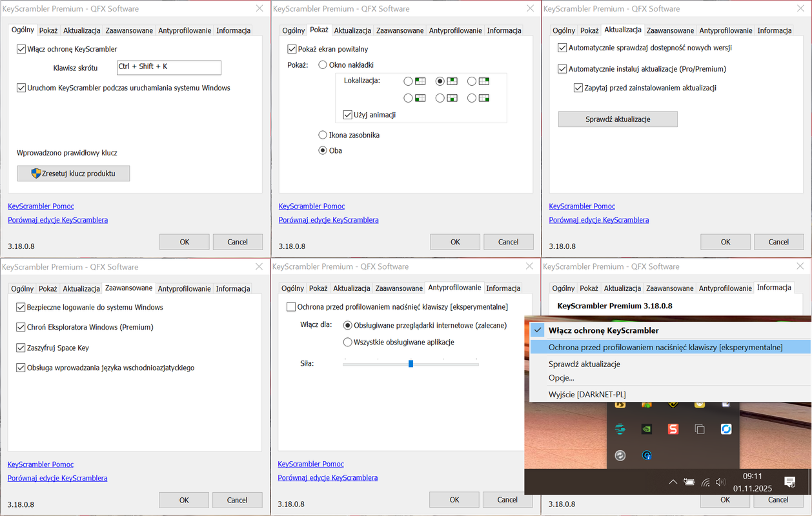This screenshot has width=812, height=516.
Task: Click 'Włącz ochronę KeyScrambler' in tray context menu
Action: click(x=670, y=330)
